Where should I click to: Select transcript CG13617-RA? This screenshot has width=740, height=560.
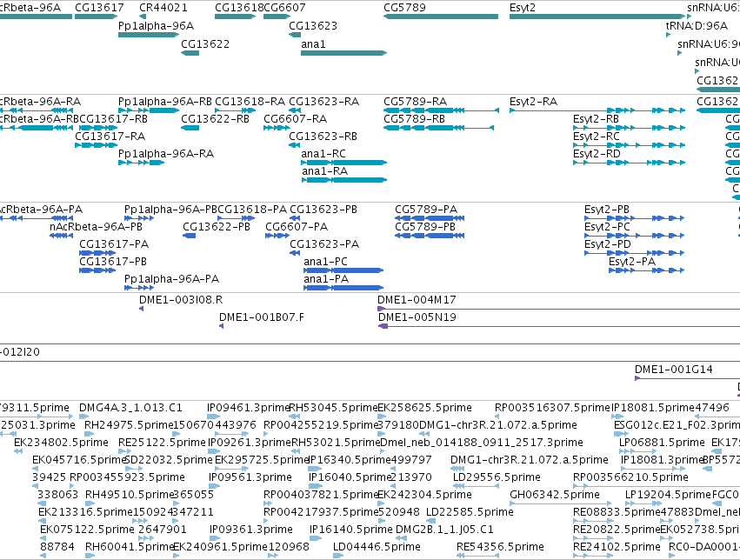pos(96,145)
